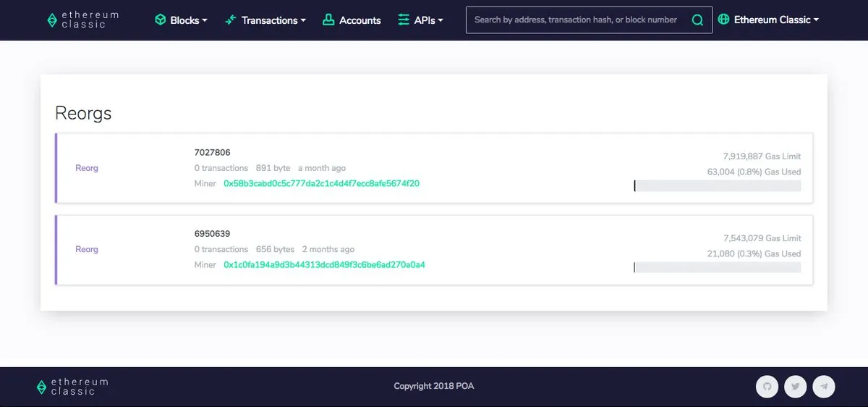Expand the Transactions dropdown menu
Image resolution: width=868 pixels, height=407 pixels.
click(x=265, y=20)
